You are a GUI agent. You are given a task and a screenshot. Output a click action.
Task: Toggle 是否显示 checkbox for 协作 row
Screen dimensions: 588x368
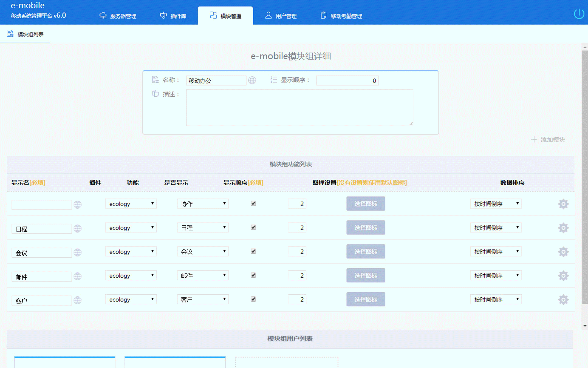(x=253, y=204)
